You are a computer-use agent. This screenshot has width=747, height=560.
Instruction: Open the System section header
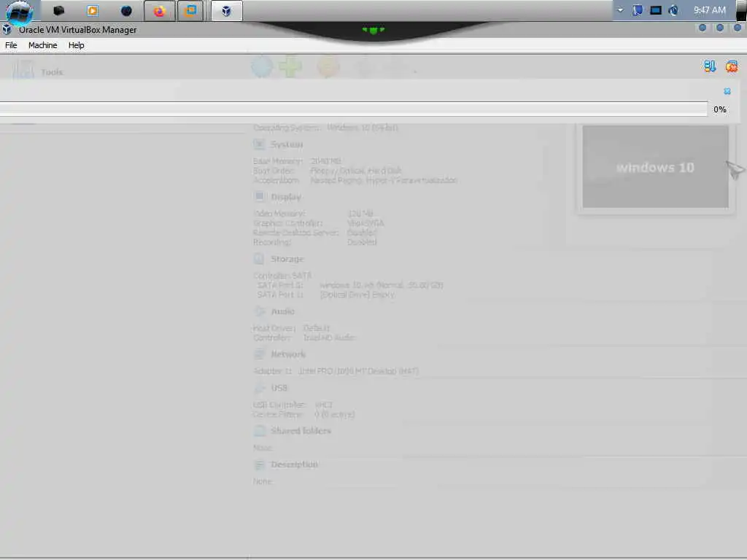tap(286, 144)
